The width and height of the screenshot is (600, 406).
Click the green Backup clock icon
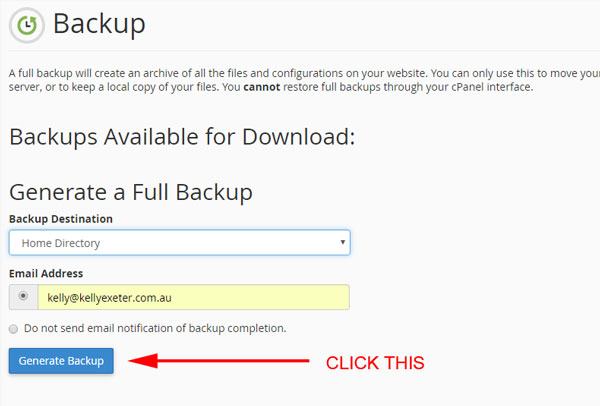[x=27, y=25]
